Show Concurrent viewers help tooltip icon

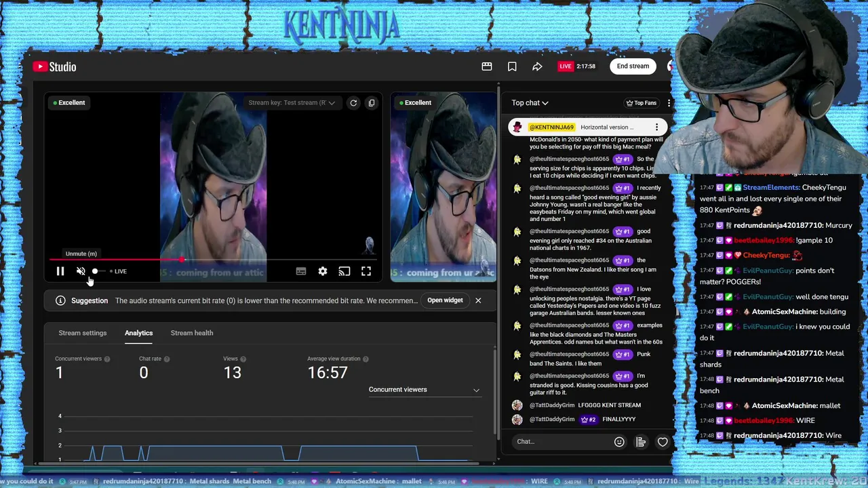[x=107, y=359]
